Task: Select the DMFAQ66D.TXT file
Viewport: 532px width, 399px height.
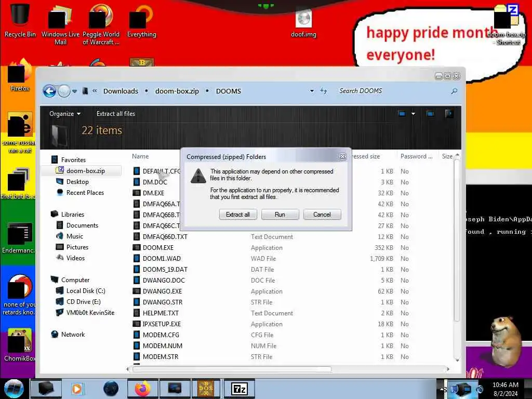Action: click(165, 237)
